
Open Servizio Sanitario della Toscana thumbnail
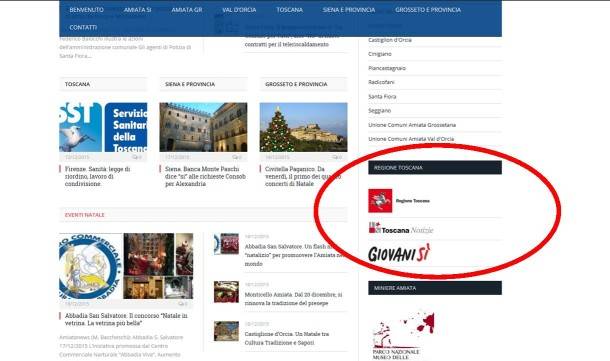[103, 127]
